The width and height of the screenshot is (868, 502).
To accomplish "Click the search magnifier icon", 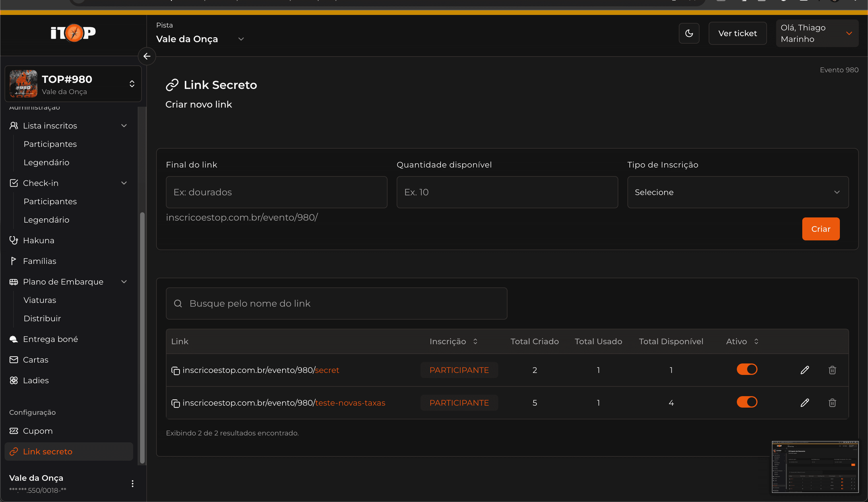I will [178, 303].
